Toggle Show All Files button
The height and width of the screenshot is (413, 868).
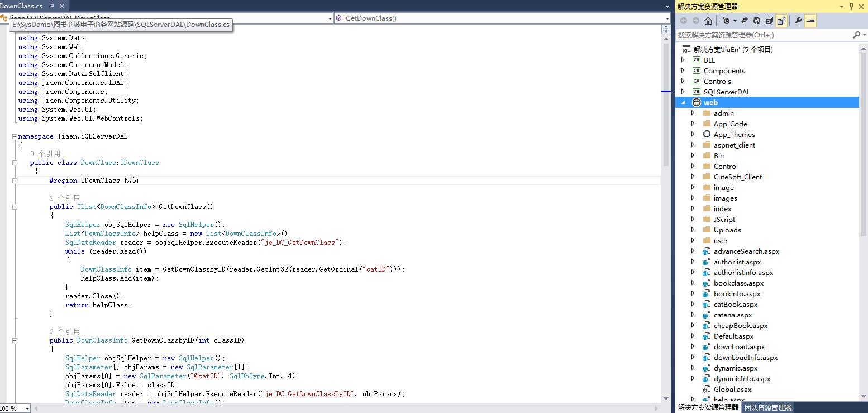coord(781,21)
